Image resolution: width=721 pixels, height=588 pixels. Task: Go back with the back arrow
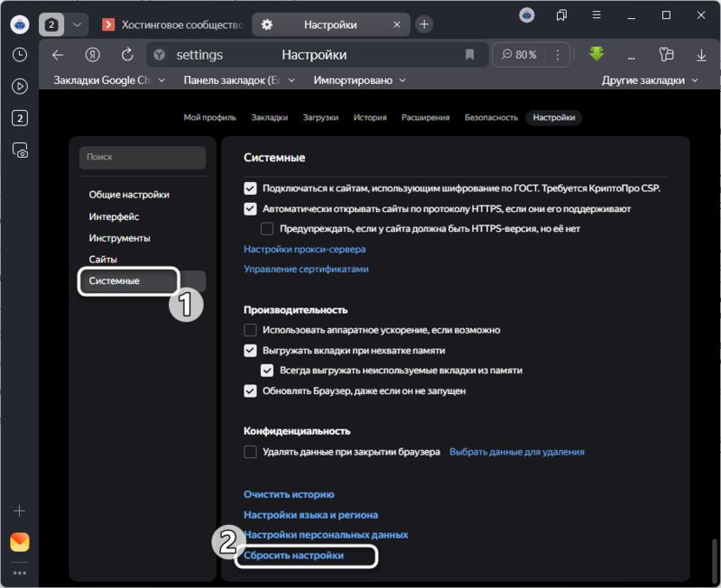58,55
